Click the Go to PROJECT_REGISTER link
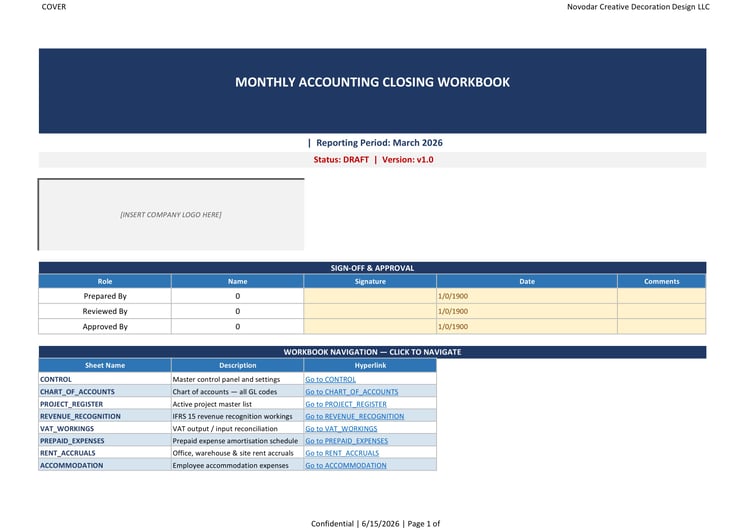The height and width of the screenshot is (530, 750). tap(346, 404)
